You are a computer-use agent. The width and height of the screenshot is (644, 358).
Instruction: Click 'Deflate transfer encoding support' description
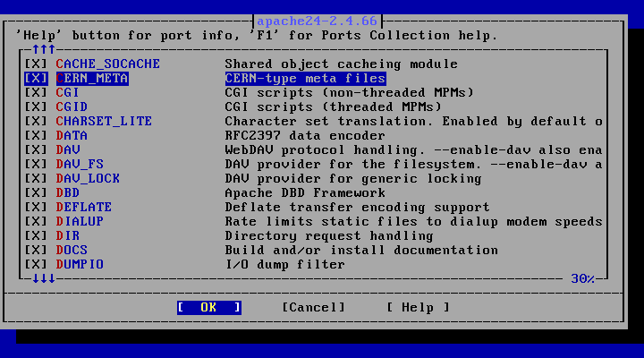pos(357,207)
